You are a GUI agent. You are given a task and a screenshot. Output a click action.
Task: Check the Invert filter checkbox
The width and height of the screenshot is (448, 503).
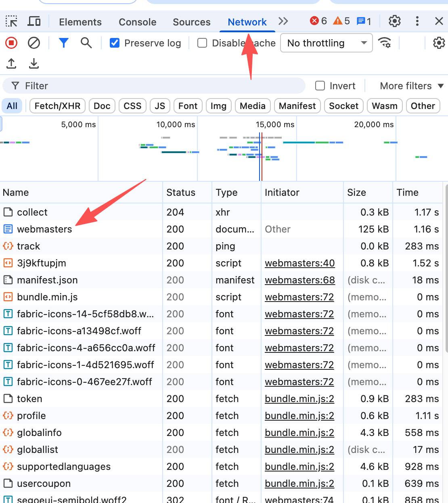320,86
